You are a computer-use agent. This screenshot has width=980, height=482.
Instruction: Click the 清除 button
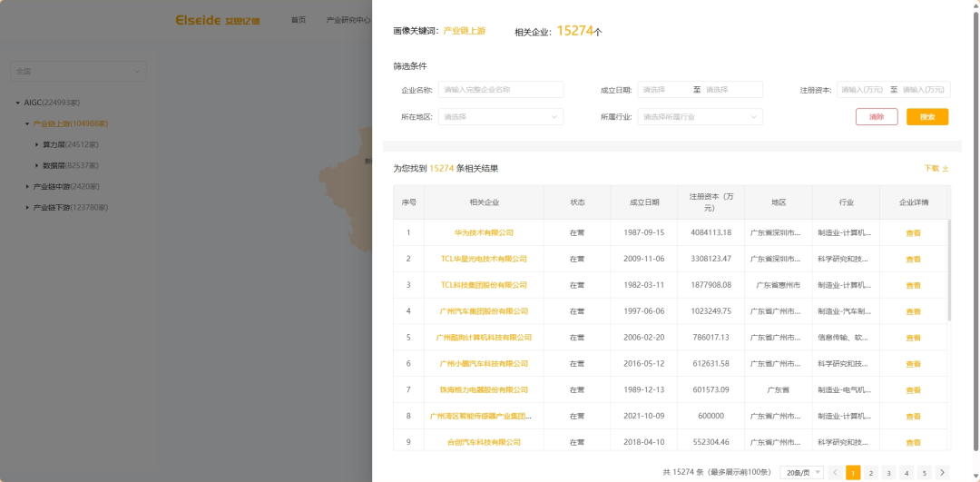pos(877,117)
